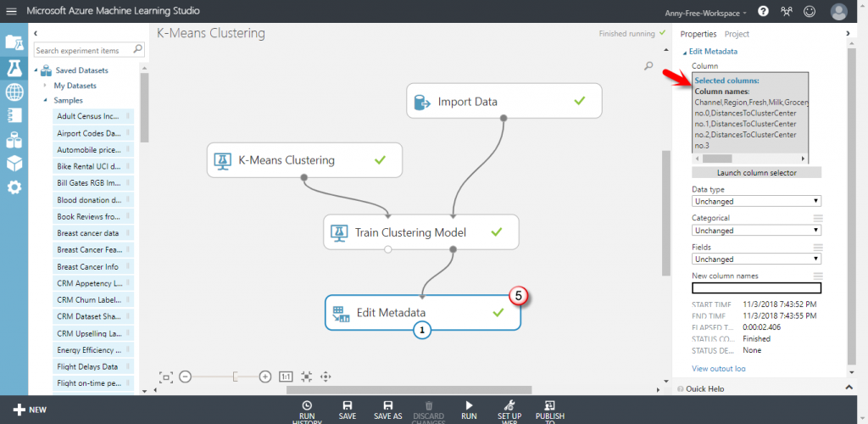Click Set Up Web Service button
Screen dimensions: 868x424
(x=509, y=410)
